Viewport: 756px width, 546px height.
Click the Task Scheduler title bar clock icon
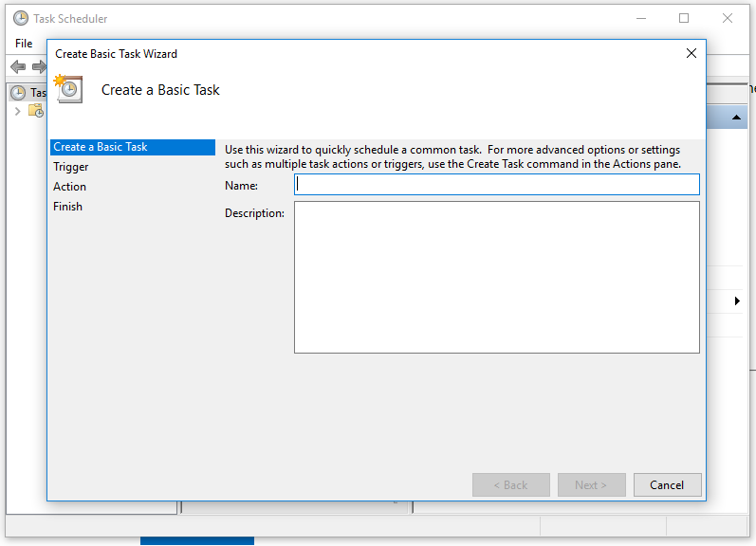point(20,18)
